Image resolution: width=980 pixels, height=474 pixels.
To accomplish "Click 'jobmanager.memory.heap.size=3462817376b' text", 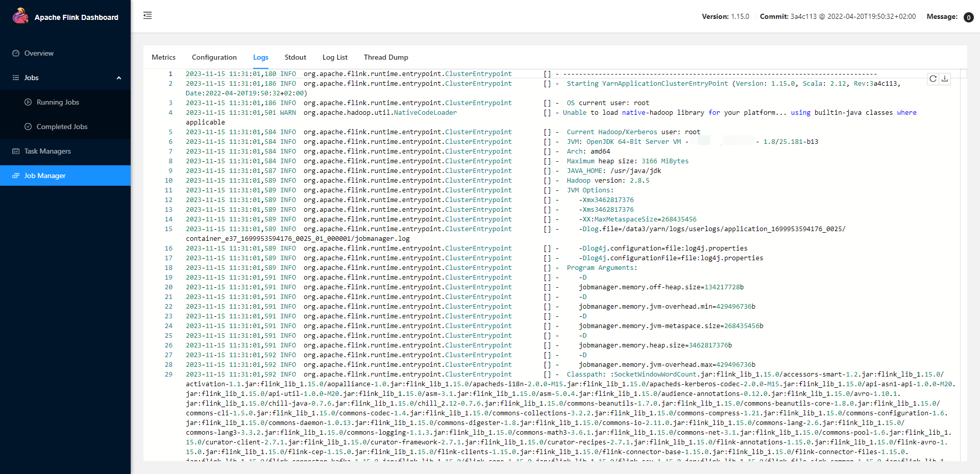I will tap(655, 345).
